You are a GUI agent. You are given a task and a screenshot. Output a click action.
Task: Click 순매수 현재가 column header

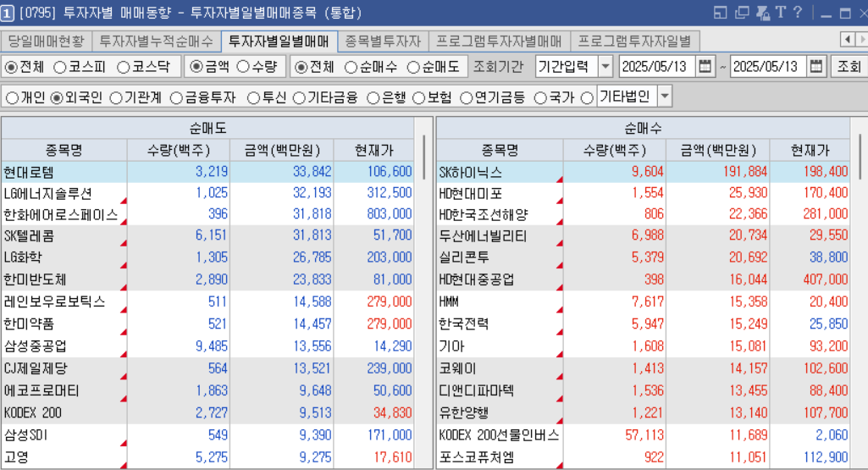[810, 150]
